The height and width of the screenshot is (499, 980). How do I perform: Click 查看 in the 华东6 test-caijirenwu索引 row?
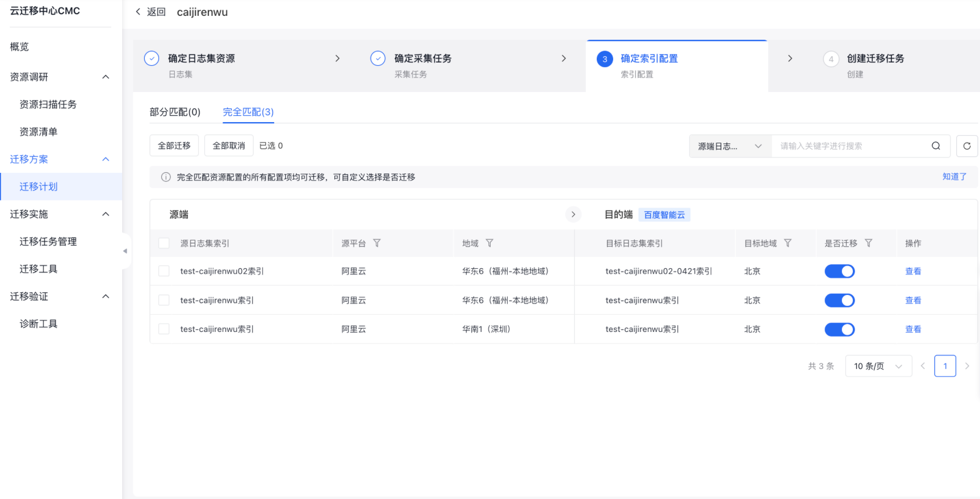913,300
